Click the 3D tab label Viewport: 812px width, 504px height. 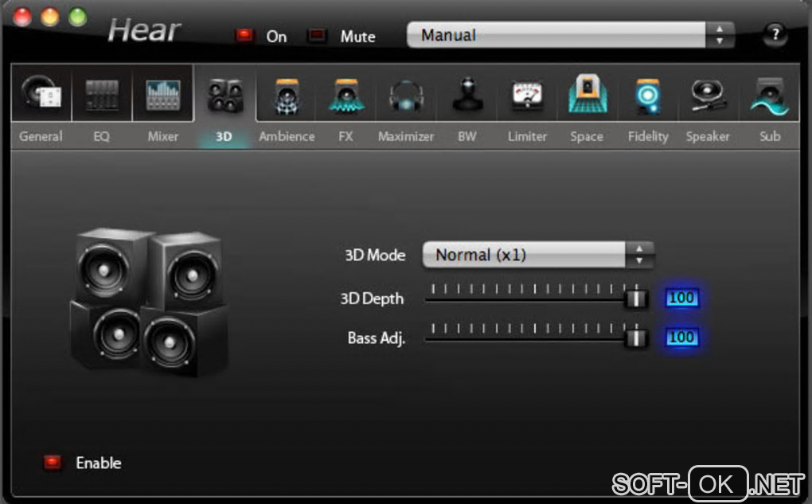224,136
